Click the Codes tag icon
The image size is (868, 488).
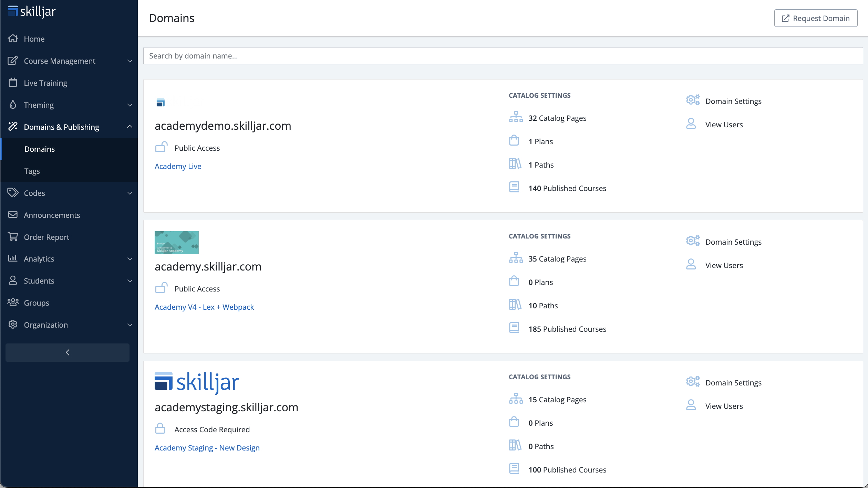pos(13,193)
